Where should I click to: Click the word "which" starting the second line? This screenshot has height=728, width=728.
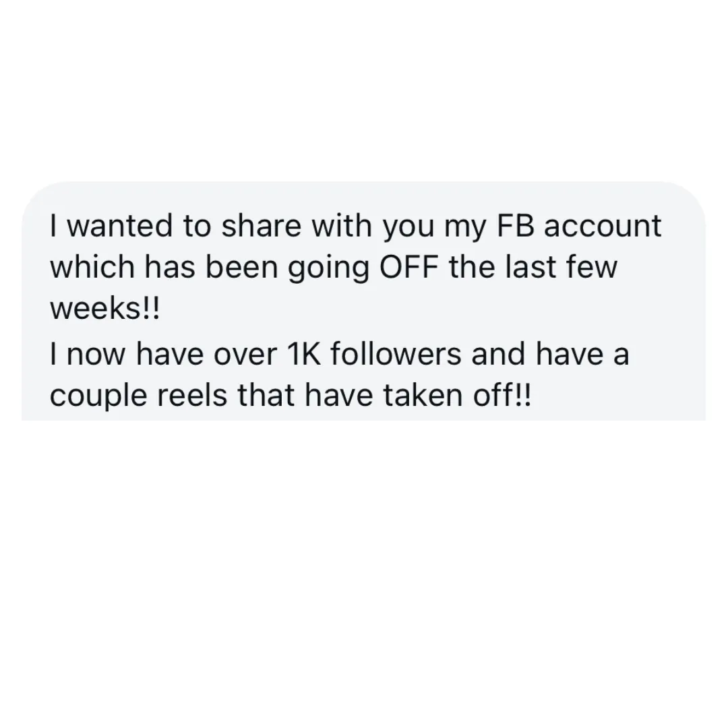point(92,268)
